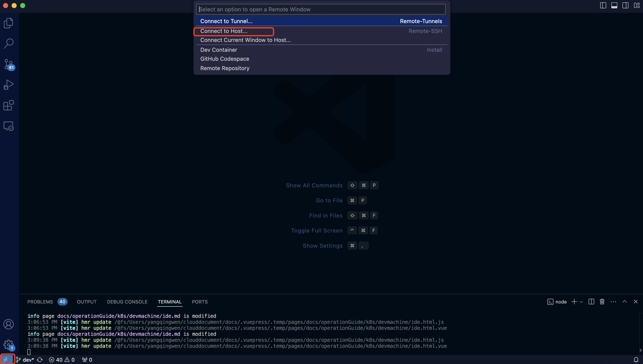Open Run and Debug view
The height and width of the screenshot is (364, 643).
click(9, 85)
